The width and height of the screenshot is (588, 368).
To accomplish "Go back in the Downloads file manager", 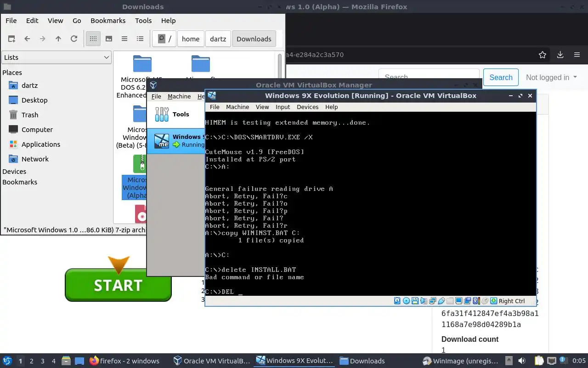I will (27, 39).
